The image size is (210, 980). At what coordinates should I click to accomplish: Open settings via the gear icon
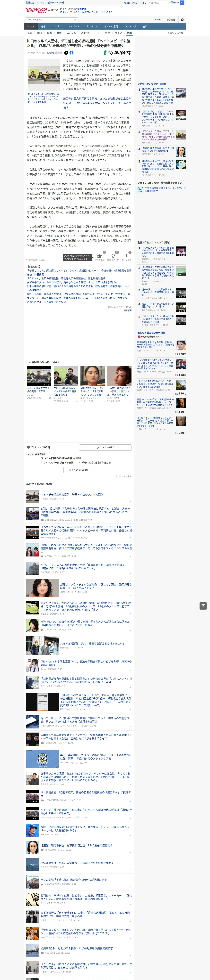coord(182,20)
